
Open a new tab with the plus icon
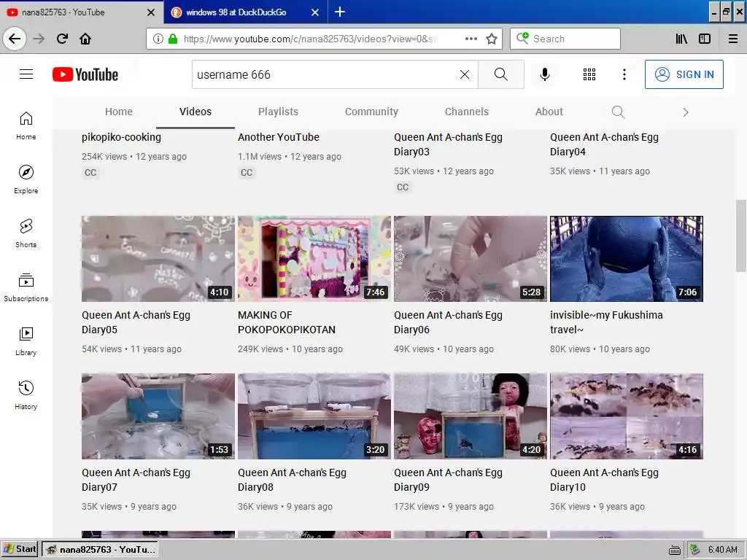coord(340,12)
